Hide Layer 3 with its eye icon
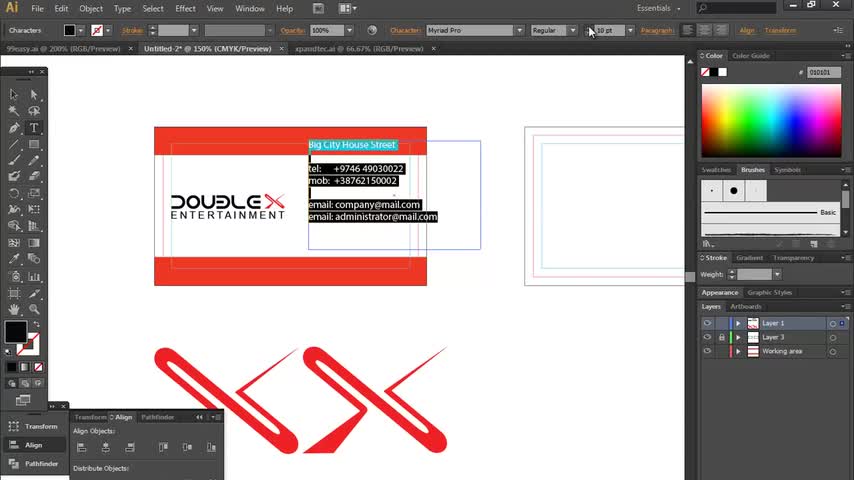 click(x=707, y=337)
